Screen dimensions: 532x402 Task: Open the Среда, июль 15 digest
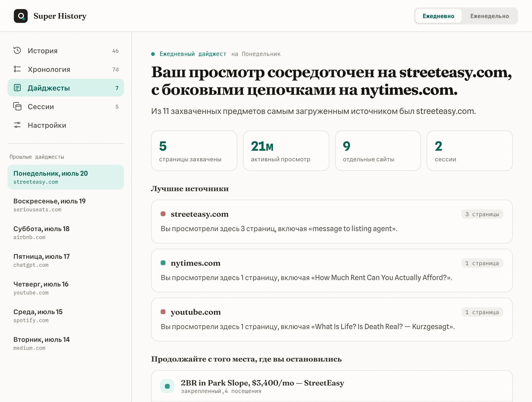point(66,315)
